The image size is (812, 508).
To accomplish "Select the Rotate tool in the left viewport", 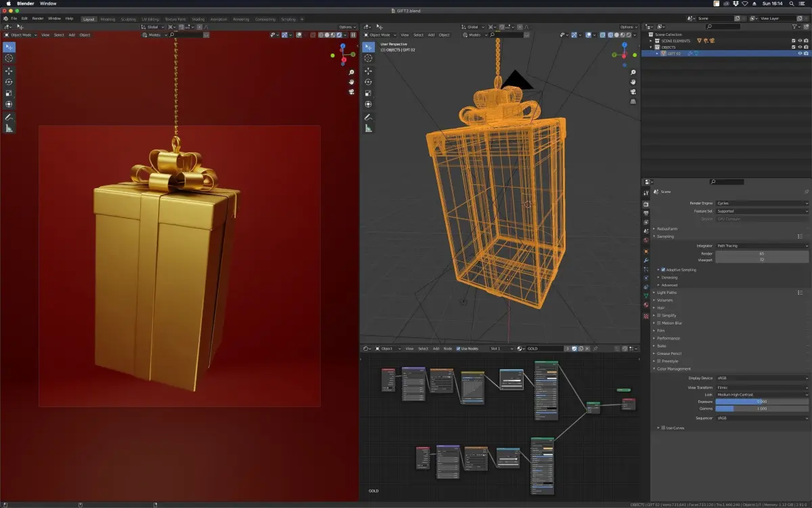I will [x=9, y=82].
